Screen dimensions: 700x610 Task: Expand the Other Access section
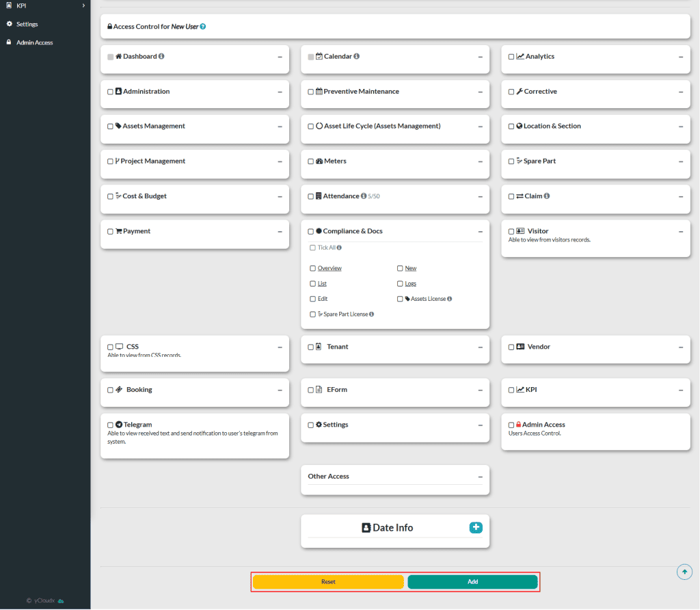pyautogui.click(x=480, y=477)
